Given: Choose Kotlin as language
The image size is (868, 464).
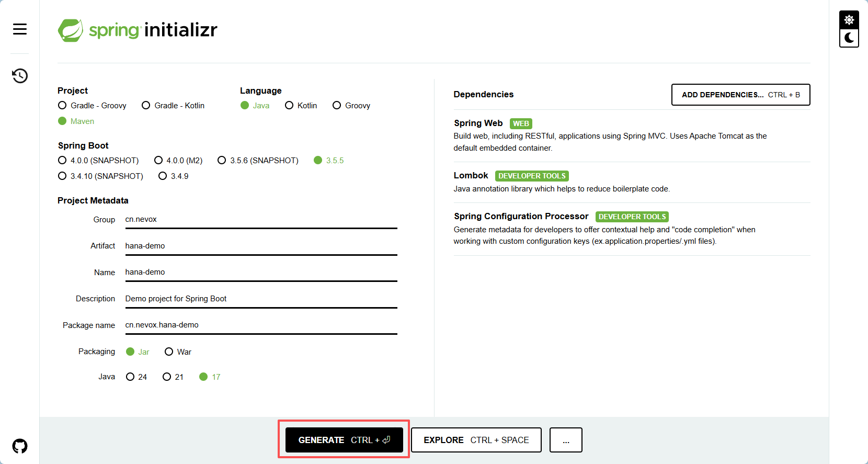Looking at the screenshot, I should click(x=301, y=106).
